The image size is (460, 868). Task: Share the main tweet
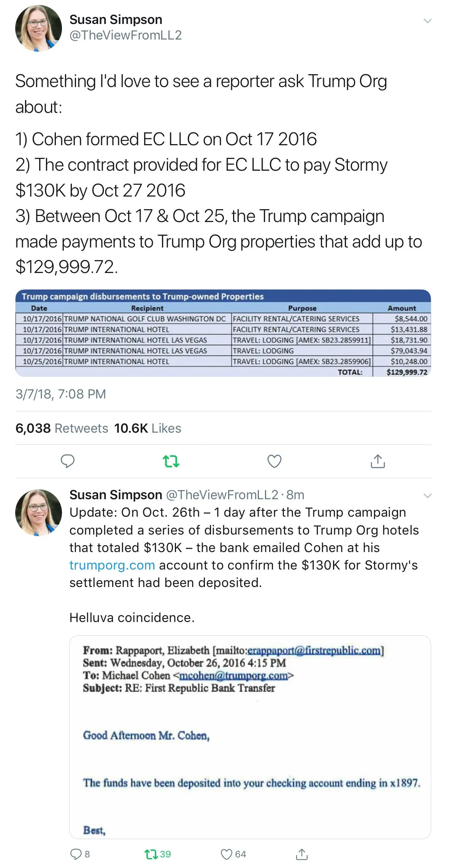(378, 461)
